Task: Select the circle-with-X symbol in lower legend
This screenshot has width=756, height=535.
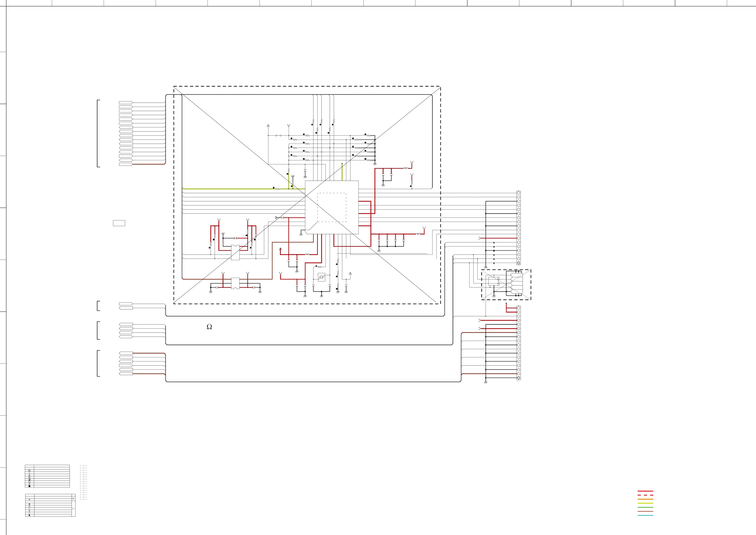Action: click(30, 500)
